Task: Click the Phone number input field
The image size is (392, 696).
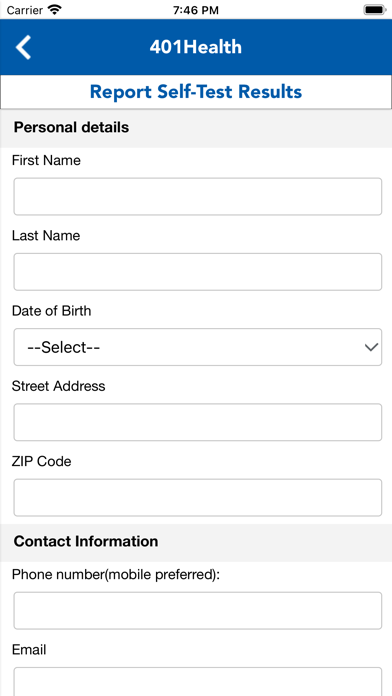Action: (x=198, y=610)
